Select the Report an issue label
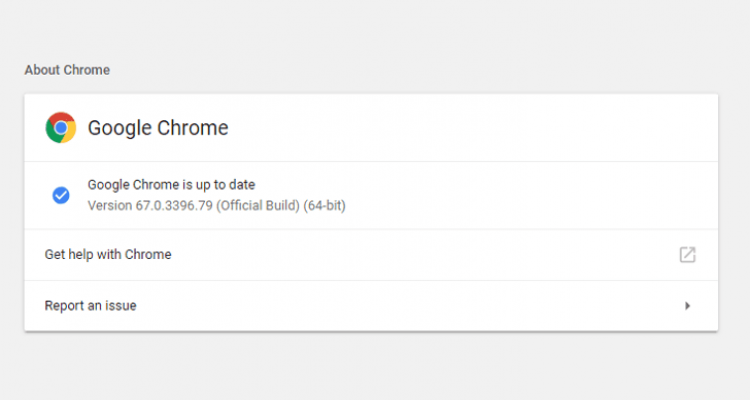Viewport: 750px width, 400px height. click(x=90, y=306)
